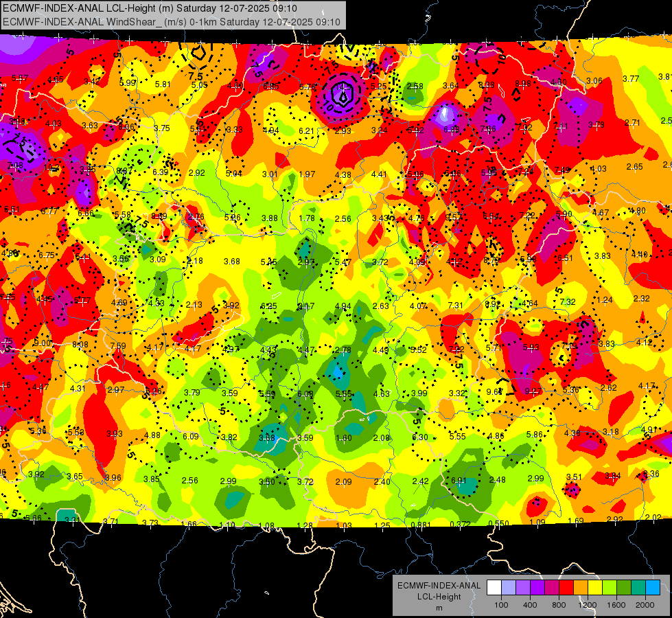
Task: Click wind shear value 9.27
Action: click(533, 391)
